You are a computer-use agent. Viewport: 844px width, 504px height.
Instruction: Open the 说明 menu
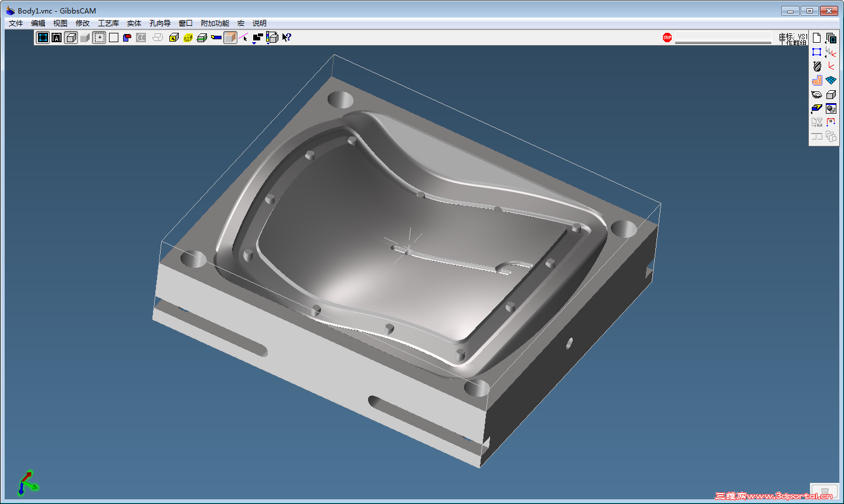260,23
